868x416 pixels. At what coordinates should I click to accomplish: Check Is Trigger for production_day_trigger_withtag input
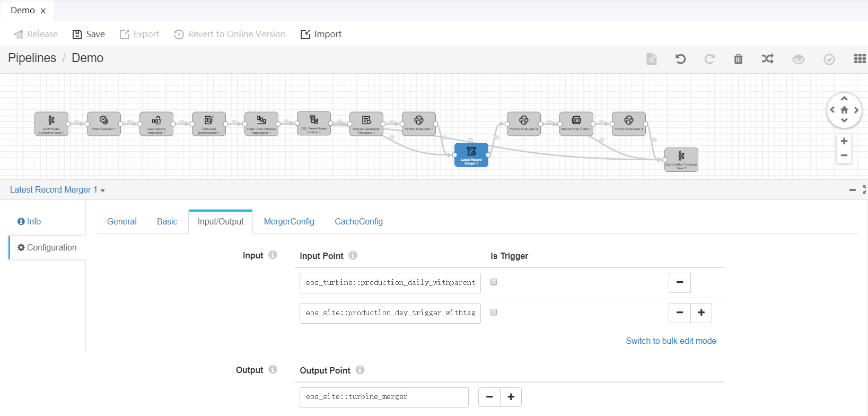click(x=494, y=313)
